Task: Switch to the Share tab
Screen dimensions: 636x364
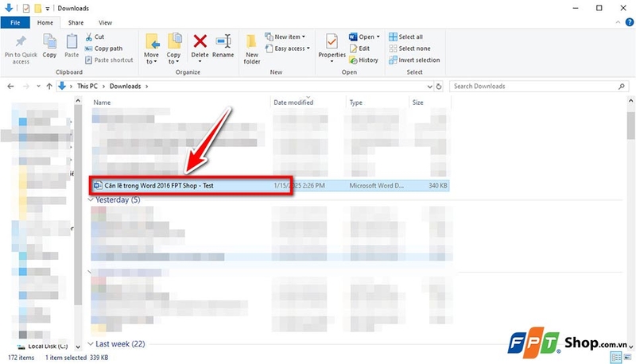Action: (x=76, y=23)
